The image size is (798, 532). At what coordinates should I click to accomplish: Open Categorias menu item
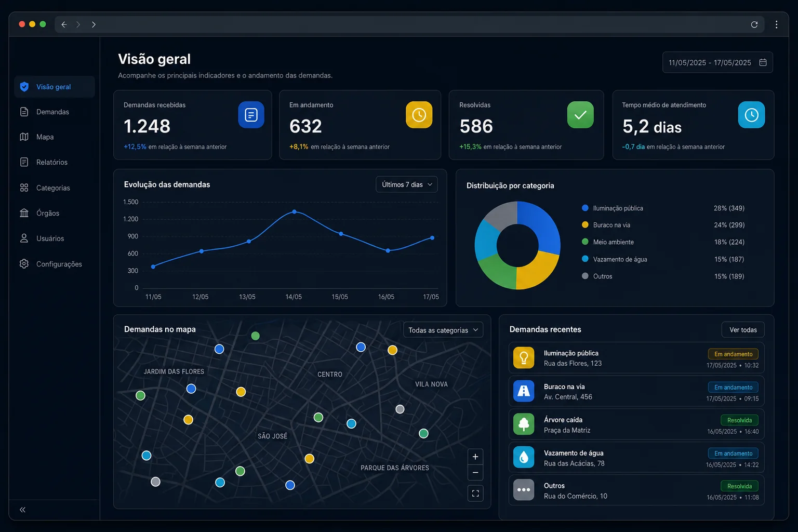[x=55, y=188]
